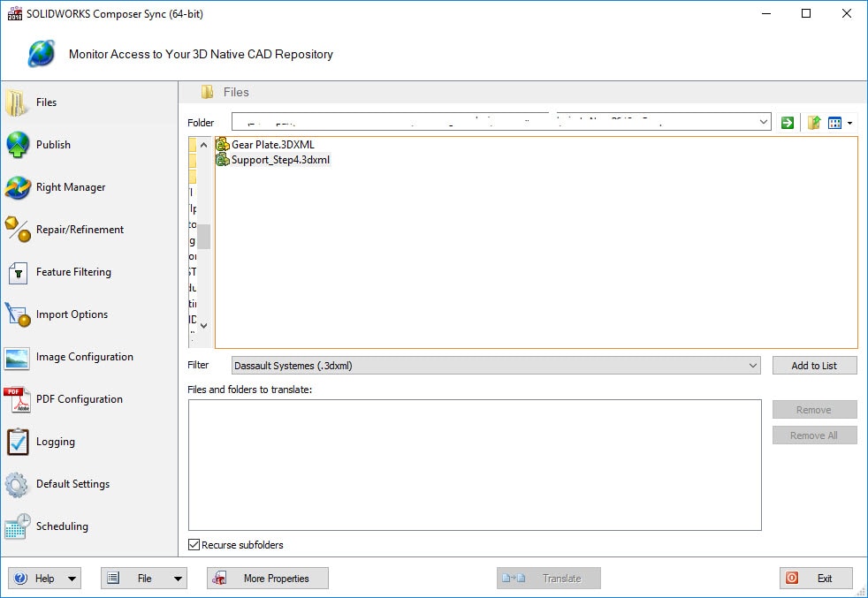868x598 pixels.
Task: Select the Default Settings sidebar label
Action: click(x=72, y=484)
